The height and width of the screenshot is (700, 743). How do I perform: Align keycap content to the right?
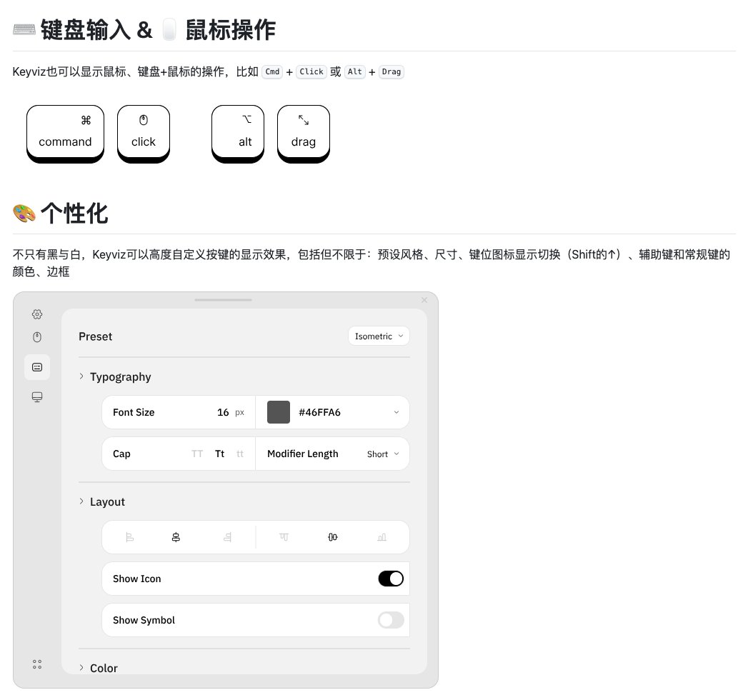click(x=227, y=537)
